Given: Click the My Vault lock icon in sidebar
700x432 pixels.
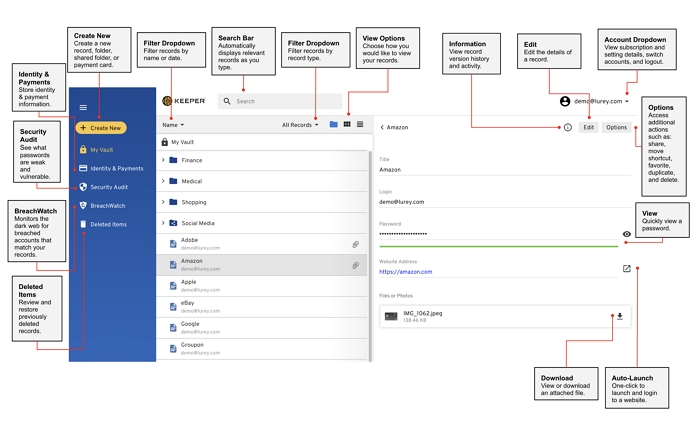Looking at the screenshot, I should coord(83,150).
